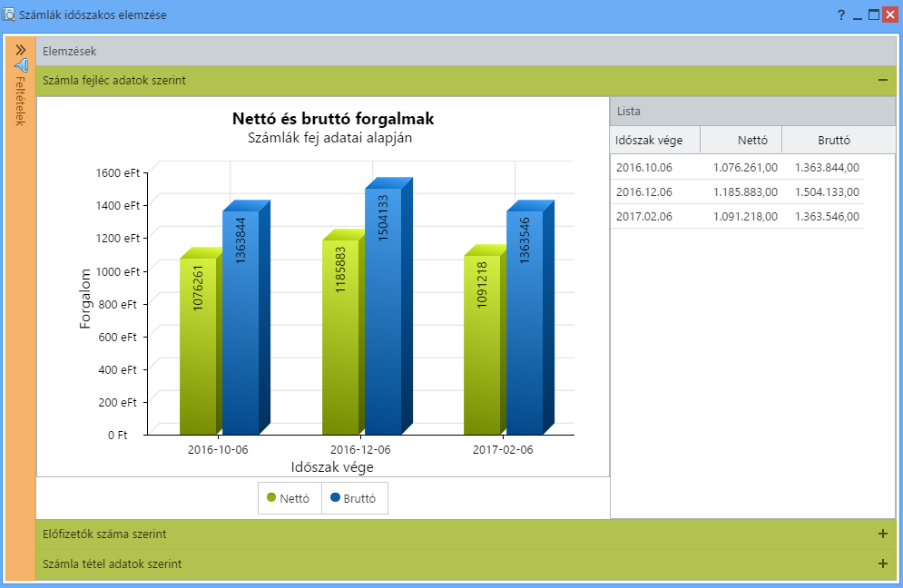
Task: Click the 200 eFt axis label
Action: (117, 403)
